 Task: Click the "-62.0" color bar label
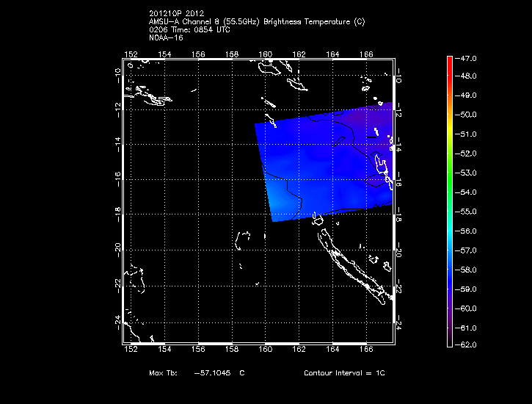(x=465, y=345)
